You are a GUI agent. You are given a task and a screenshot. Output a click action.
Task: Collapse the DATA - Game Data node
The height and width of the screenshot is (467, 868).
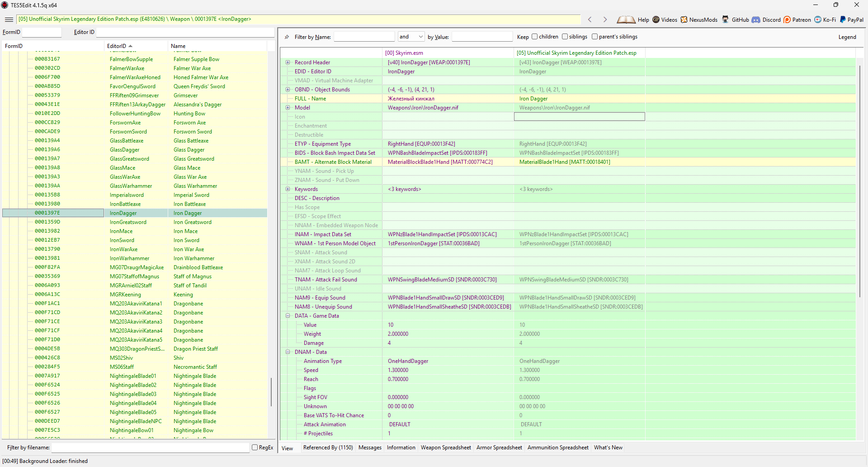(288, 316)
